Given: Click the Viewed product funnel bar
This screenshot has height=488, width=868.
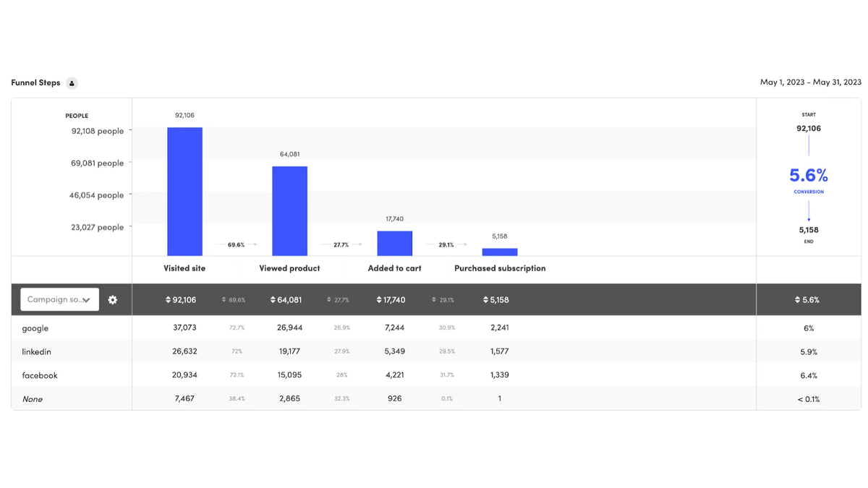Looking at the screenshot, I should (289, 211).
